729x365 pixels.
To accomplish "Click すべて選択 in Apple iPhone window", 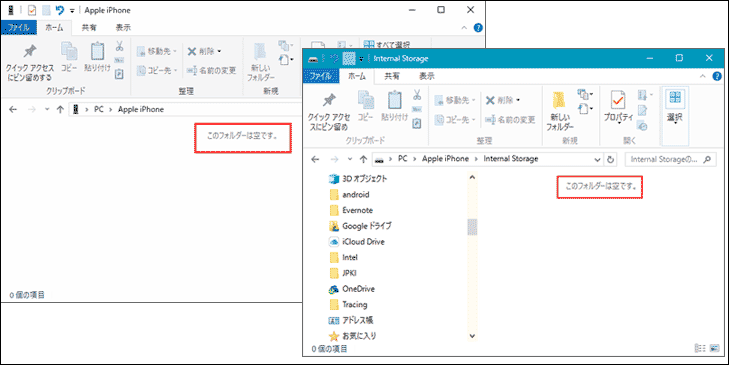I will click(387, 45).
